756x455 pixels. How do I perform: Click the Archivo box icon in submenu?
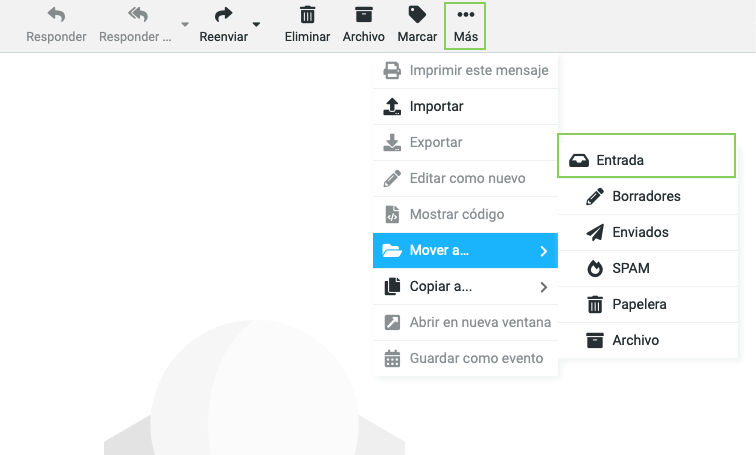click(x=595, y=340)
